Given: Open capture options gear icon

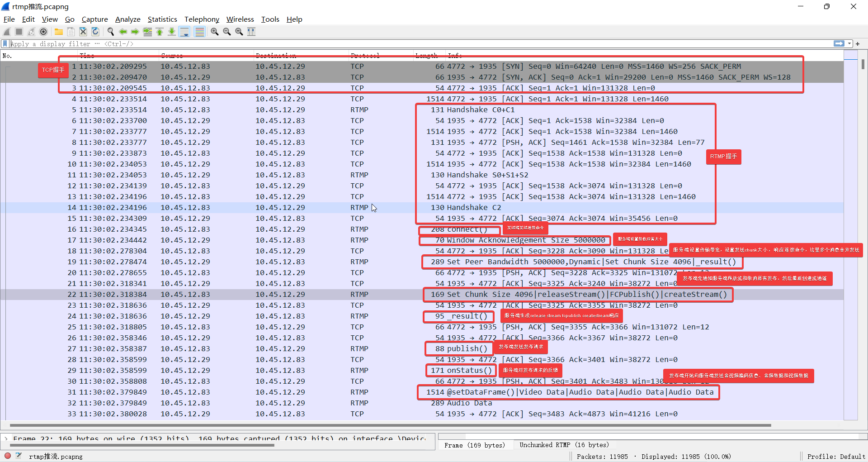Looking at the screenshot, I should click(43, 32).
